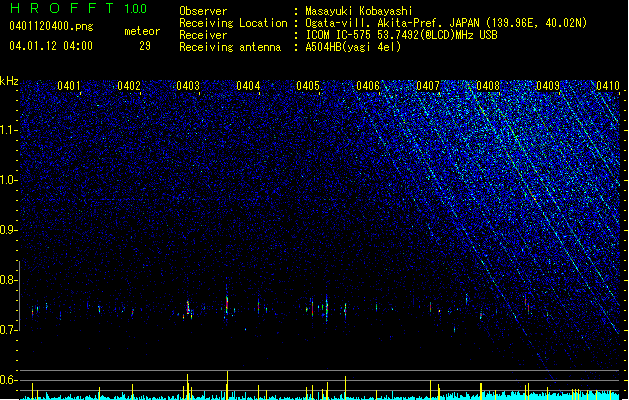This screenshot has width=629, height=400.
Task: Click the 0403 time marker
Action: 188,86
